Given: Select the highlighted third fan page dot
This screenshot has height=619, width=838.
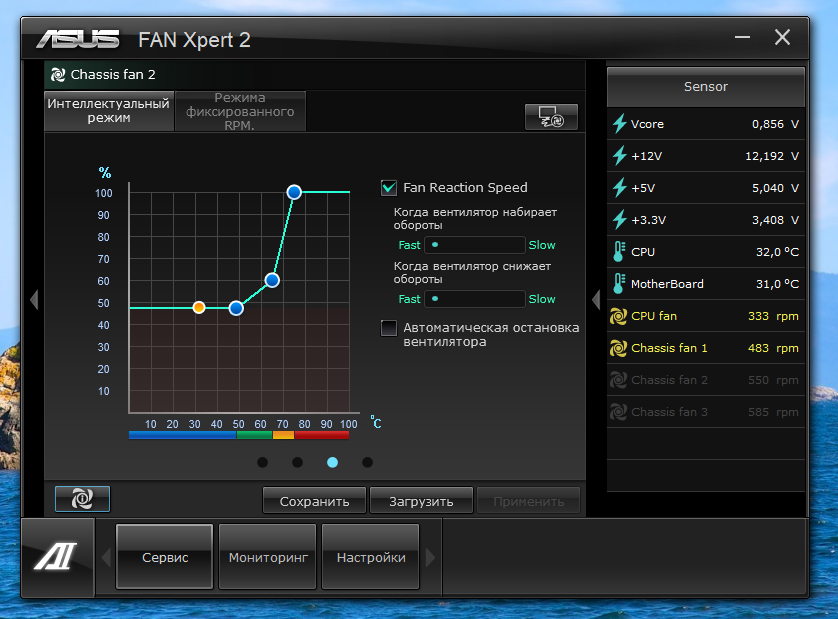Looking at the screenshot, I should click(x=332, y=462).
